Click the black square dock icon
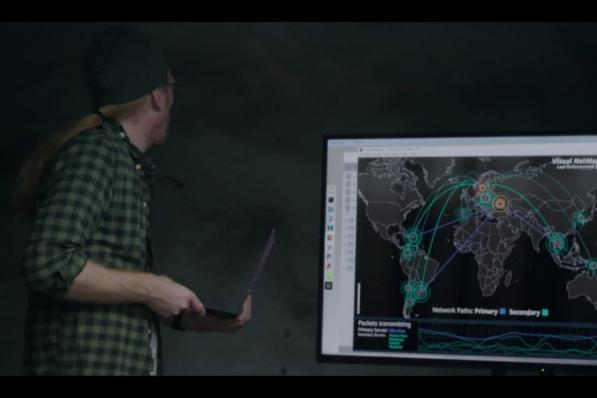 pos(331,200)
